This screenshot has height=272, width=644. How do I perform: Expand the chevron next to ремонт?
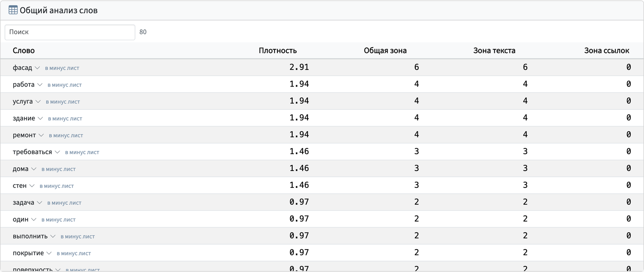coord(41,136)
